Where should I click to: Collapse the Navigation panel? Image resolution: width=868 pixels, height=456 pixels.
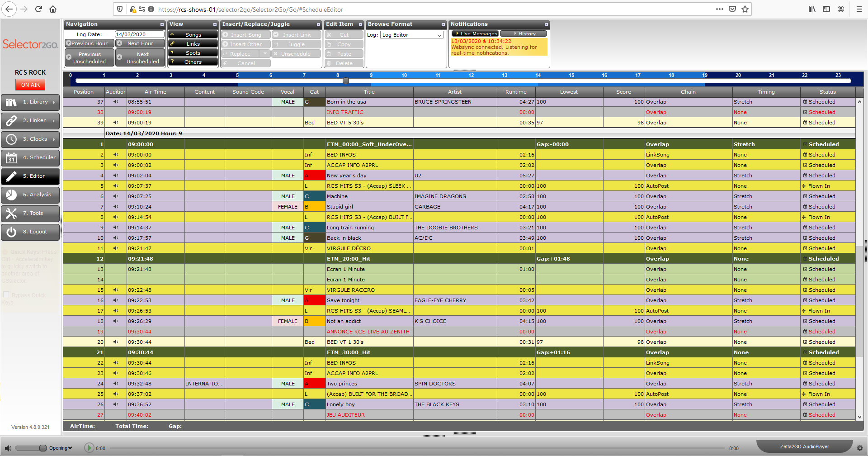pos(162,24)
